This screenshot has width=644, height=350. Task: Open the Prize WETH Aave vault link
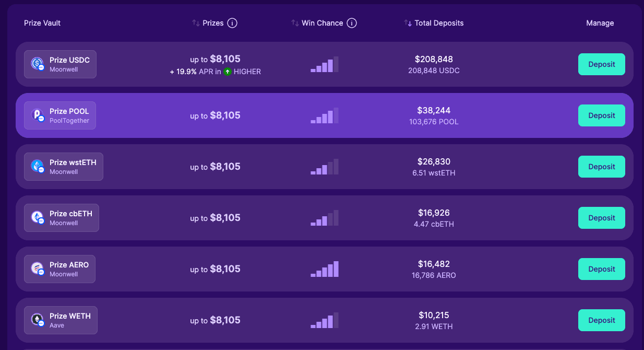coord(61,320)
